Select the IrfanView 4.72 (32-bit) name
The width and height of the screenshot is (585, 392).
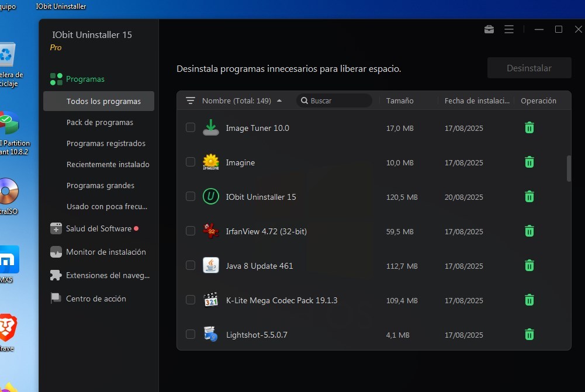pyautogui.click(x=266, y=231)
